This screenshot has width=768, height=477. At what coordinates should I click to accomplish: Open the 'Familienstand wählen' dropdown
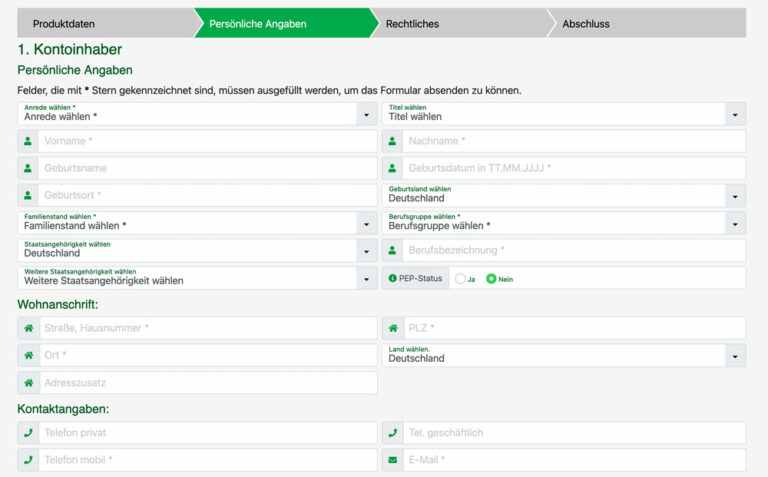(x=197, y=222)
